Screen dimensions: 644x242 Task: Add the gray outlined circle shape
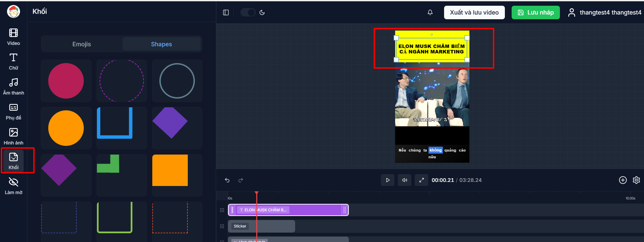click(177, 81)
